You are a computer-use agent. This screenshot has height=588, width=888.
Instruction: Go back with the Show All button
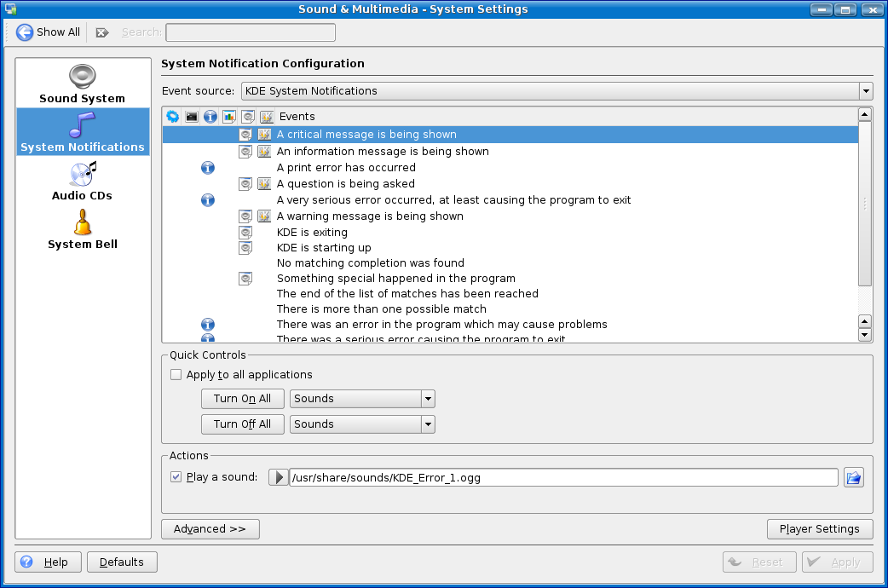(49, 32)
